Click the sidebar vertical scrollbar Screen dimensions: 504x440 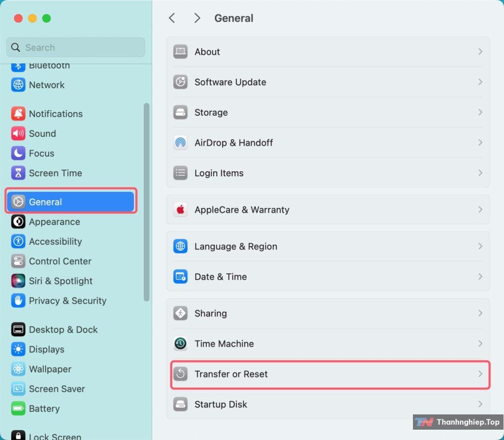(147, 202)
